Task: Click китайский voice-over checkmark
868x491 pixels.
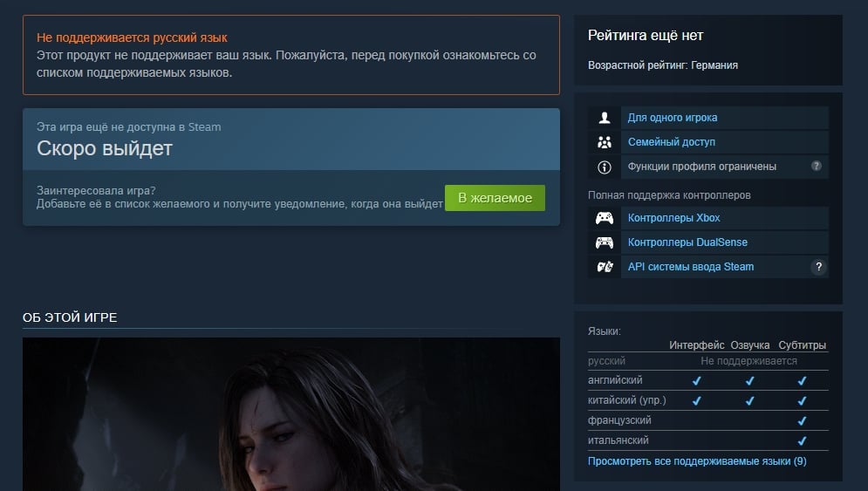Action: (x=749, y=401)
